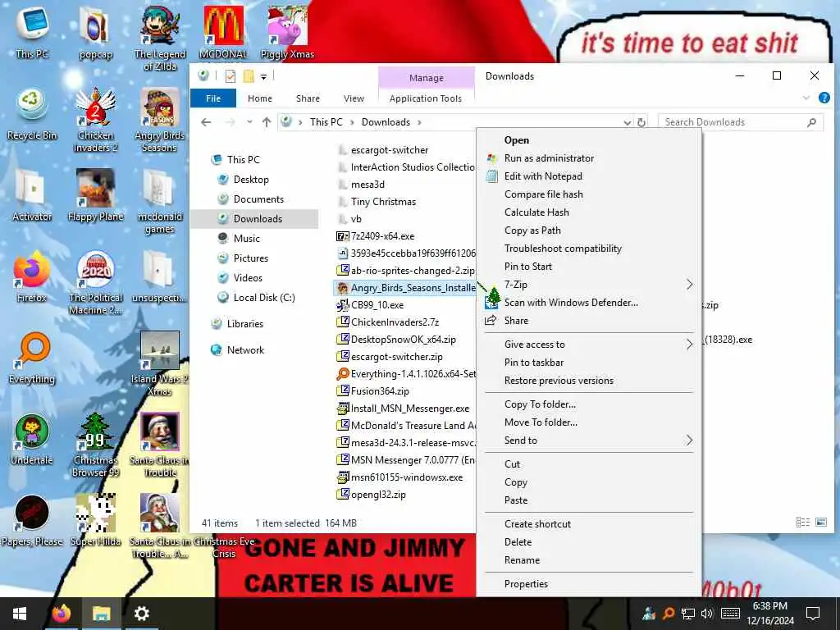Select Desktop in navigation pane
The image size is (840, 630).
(251, 180)
